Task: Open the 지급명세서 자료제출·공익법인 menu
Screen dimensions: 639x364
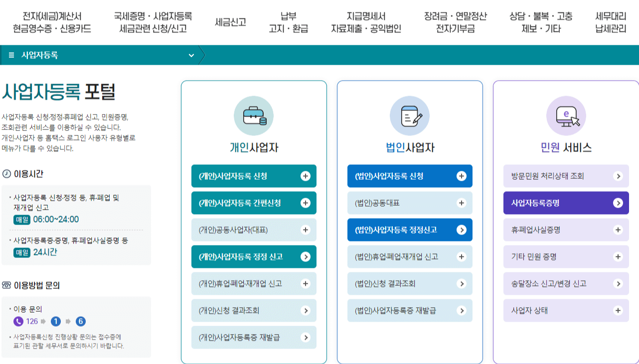Action: coord(366,22)
